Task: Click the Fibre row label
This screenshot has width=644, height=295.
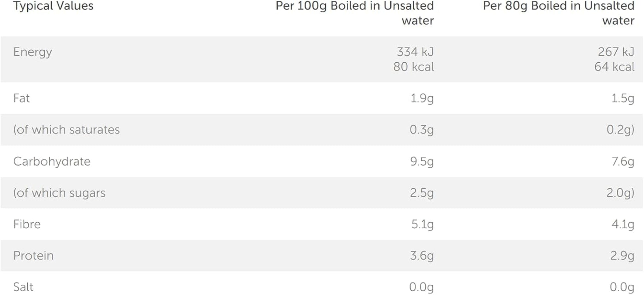Action: [27, 224]
